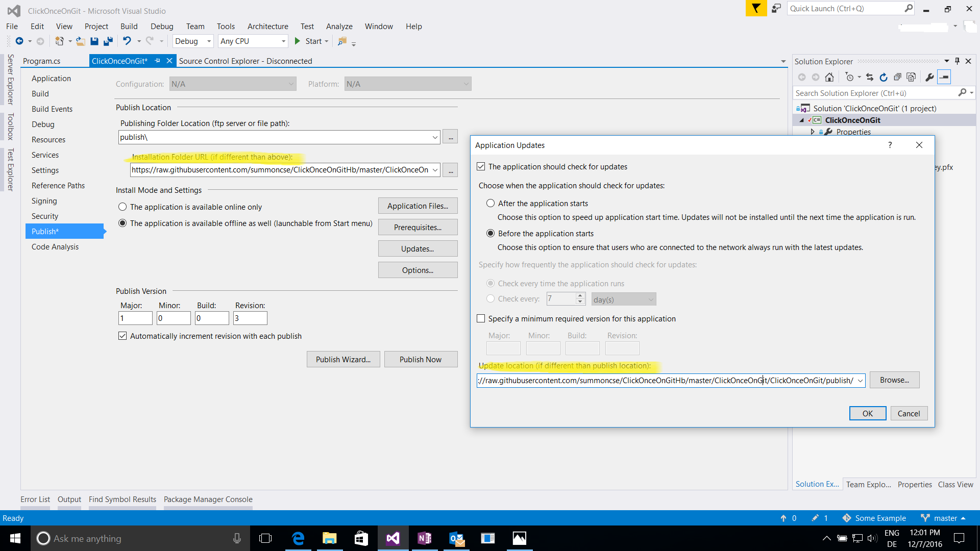Select 'available online only' install mode

tap(122, 207)
